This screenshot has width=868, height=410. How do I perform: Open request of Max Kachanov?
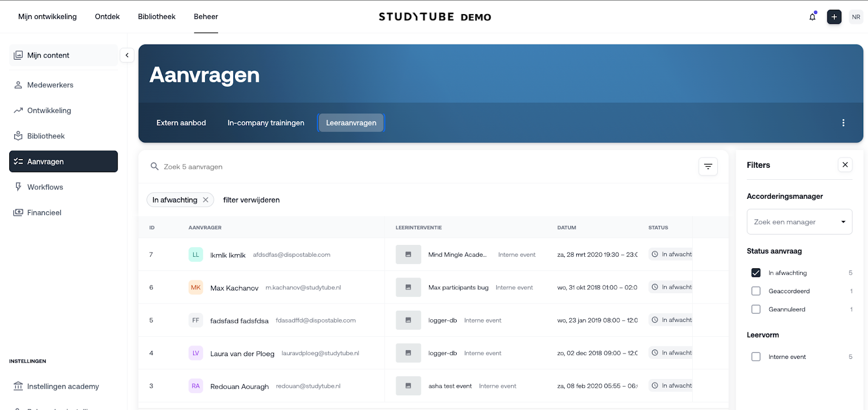[433, 287]
